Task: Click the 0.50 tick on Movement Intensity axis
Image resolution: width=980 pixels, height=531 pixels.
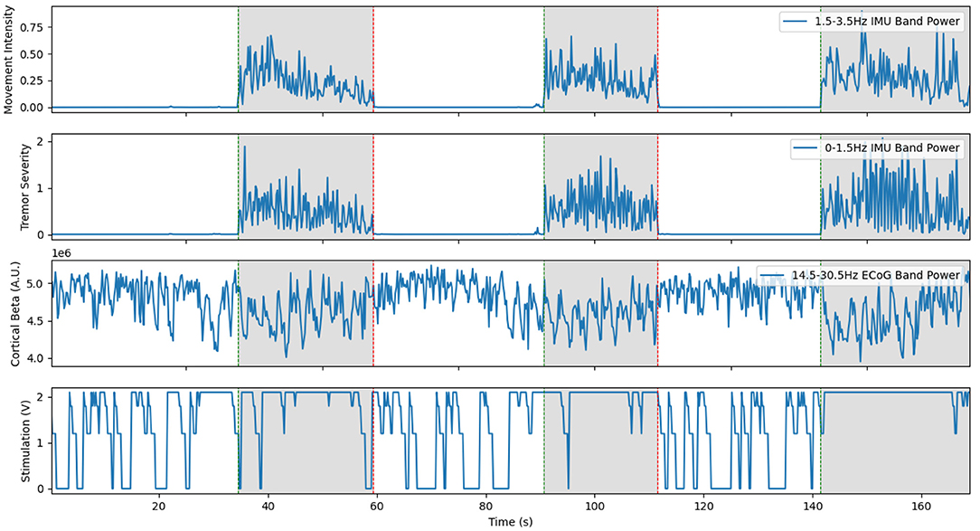Action: (33, 54)
